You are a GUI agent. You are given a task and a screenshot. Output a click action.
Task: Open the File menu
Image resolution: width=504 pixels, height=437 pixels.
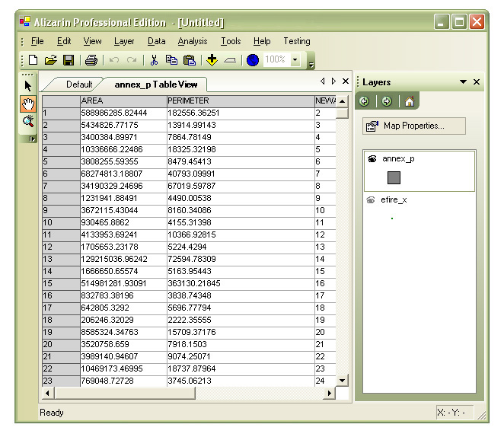click(37, 41)
